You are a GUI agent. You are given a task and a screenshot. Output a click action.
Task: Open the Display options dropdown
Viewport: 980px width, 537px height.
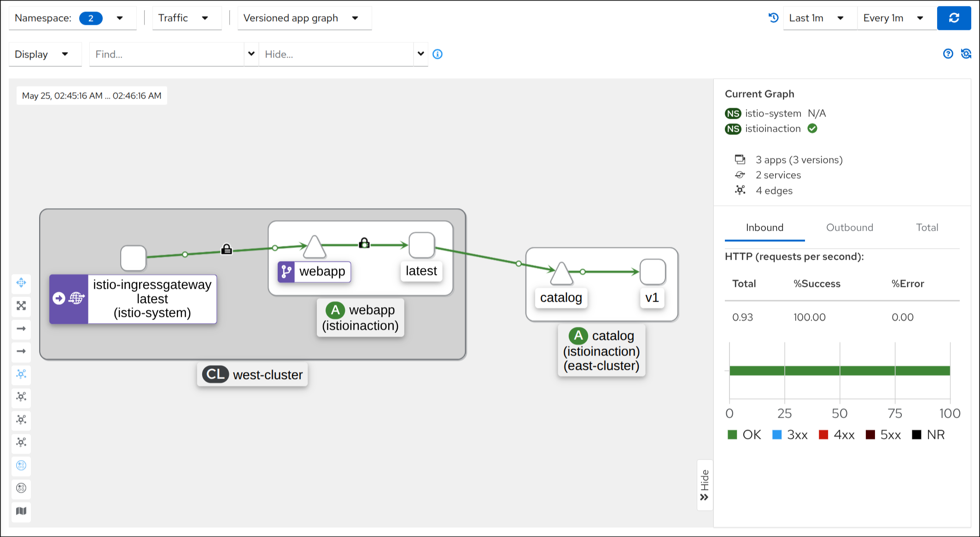(x=45, y=54)
